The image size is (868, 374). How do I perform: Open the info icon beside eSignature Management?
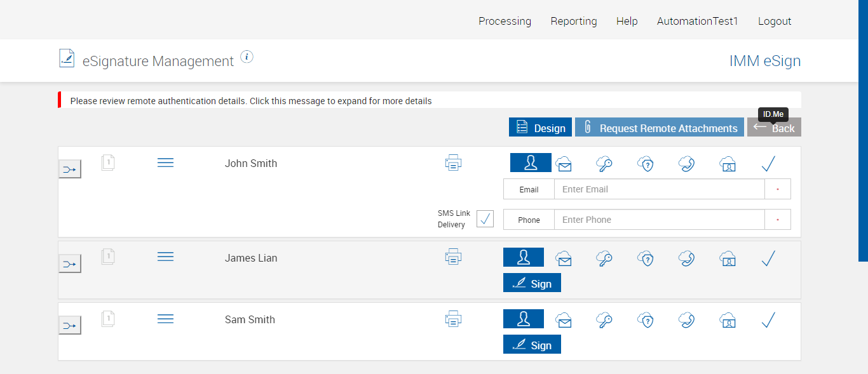tap(247, 57)
